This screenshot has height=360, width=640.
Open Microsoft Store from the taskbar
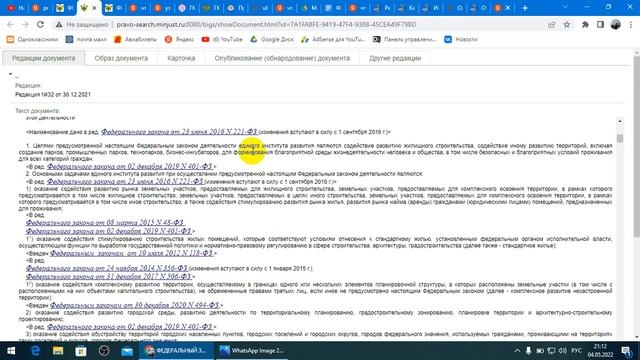coord(81,351)
